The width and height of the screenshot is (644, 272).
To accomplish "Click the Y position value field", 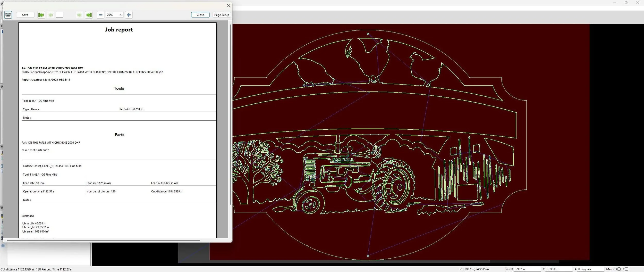I will [x=559, y=269].
